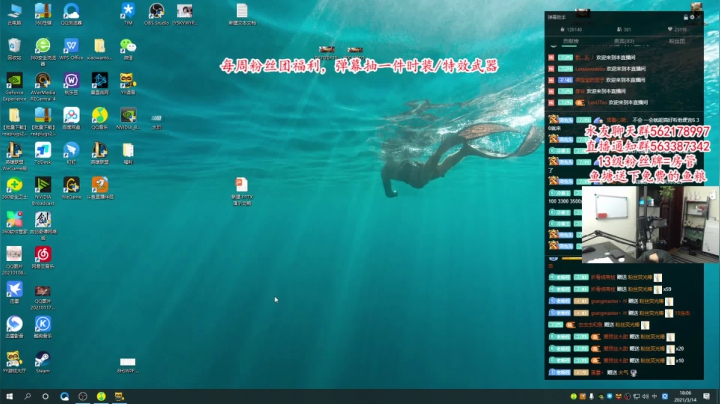Image resolution: width=720 pixels, height=404 pixels.
Task: Launch Kugou Music shortcut
Action: (43, 327)
